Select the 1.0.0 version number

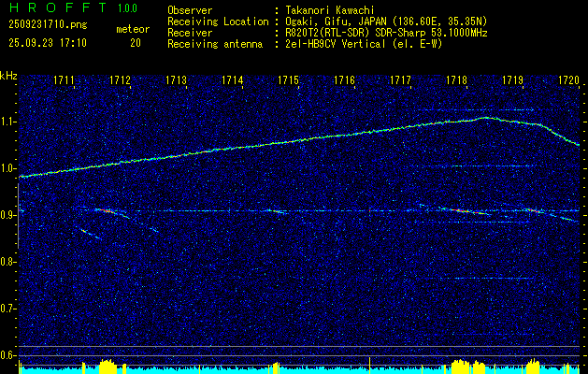point(127,9)
